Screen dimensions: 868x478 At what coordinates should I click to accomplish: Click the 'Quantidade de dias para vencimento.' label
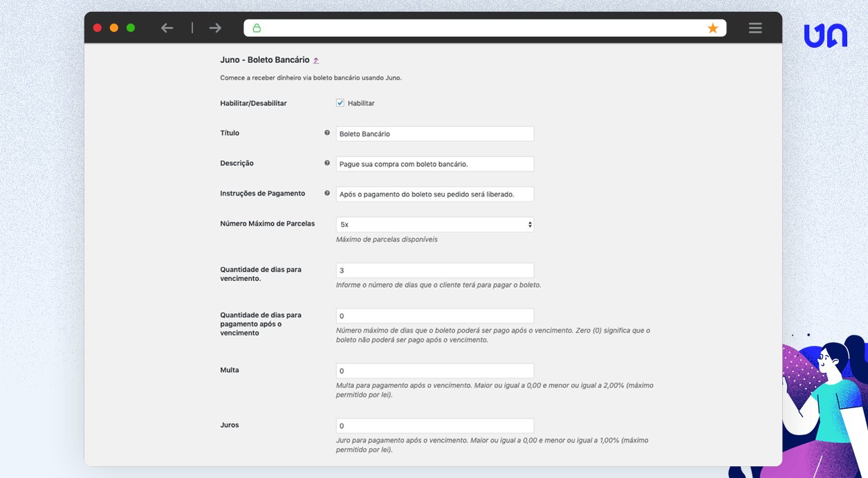point(261,274)
